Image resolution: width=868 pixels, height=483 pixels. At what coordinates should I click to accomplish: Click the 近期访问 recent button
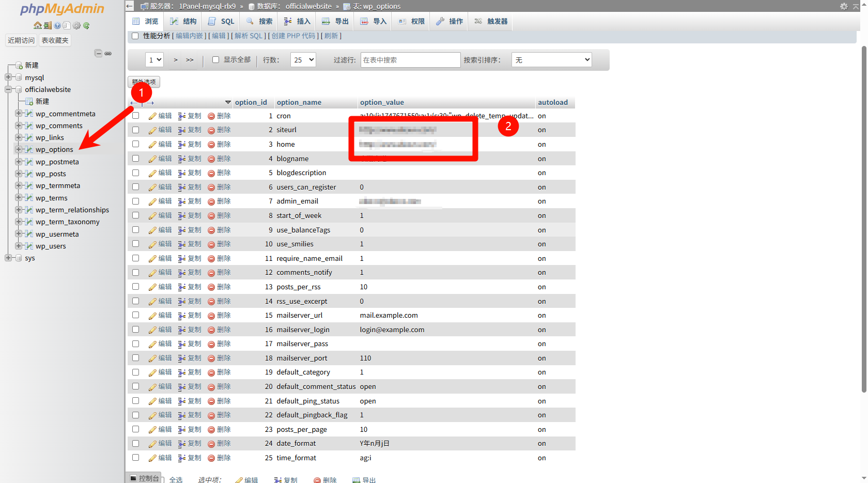tap(21, 40)
